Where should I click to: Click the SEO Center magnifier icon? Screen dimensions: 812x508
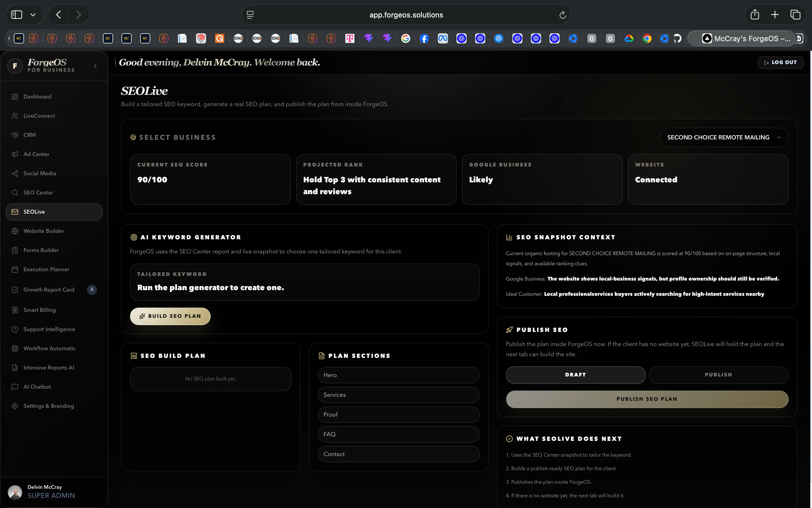pos(15,192)
